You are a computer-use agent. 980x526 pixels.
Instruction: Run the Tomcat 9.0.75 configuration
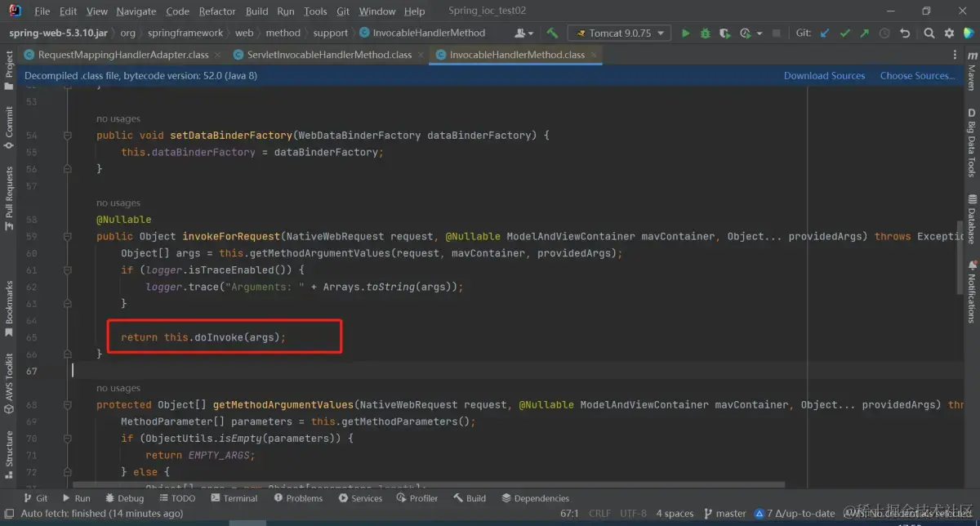(x=685, y=33)
